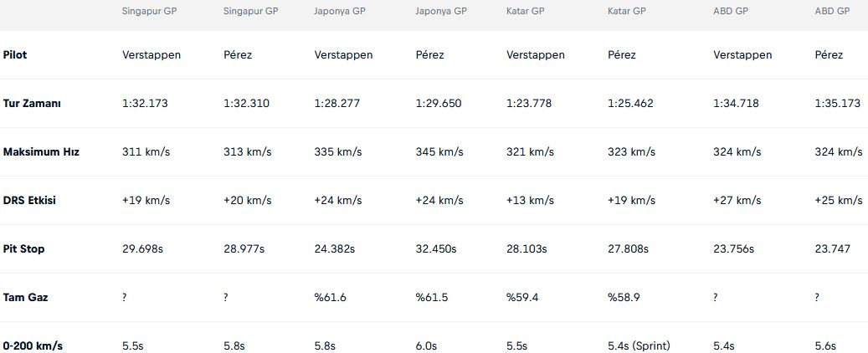Select the "Tam Gaz" row header
Screen dimensions: 868x353
[x=25, y=298]
